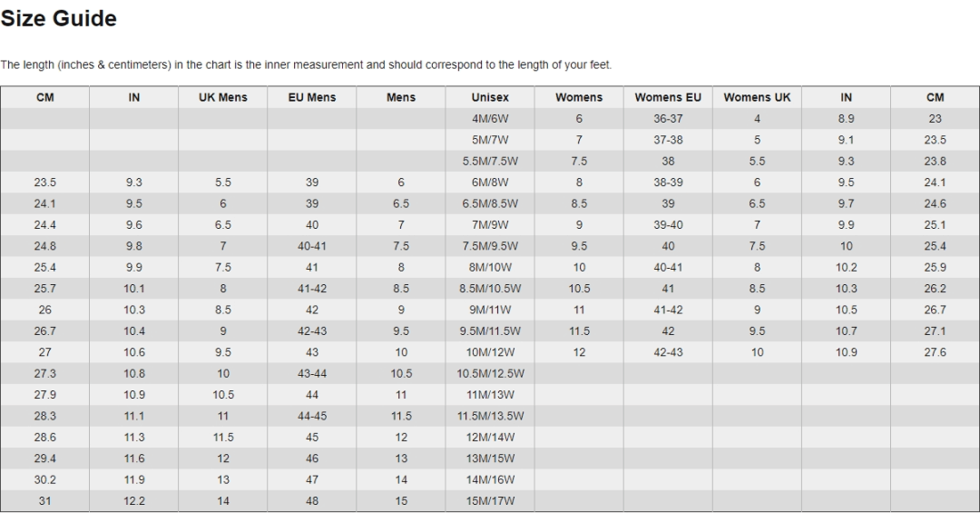
Task: Select unisex size 13M/15W
Action: 490,459
